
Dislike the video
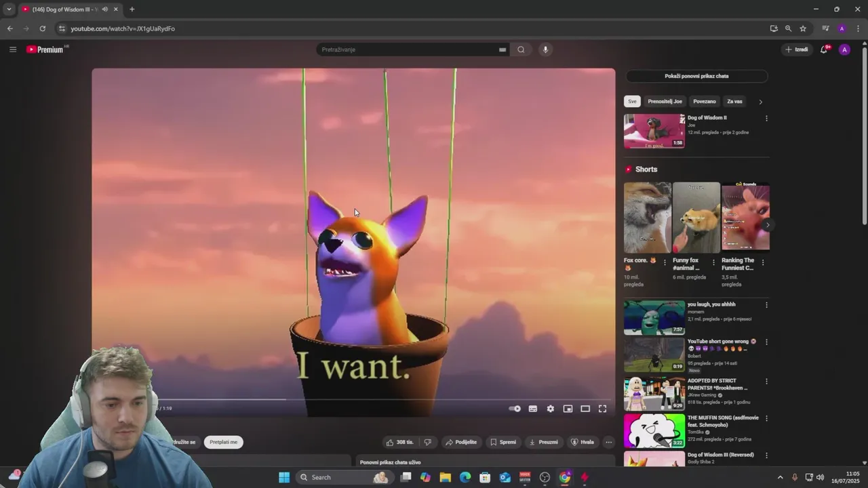tap(427, 442)
